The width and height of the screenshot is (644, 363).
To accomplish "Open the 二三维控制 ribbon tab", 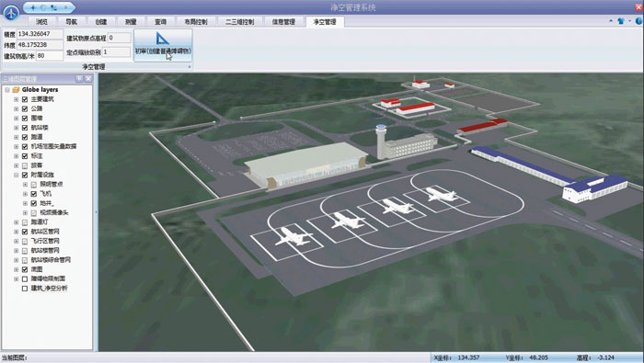I will coord(239,22).
